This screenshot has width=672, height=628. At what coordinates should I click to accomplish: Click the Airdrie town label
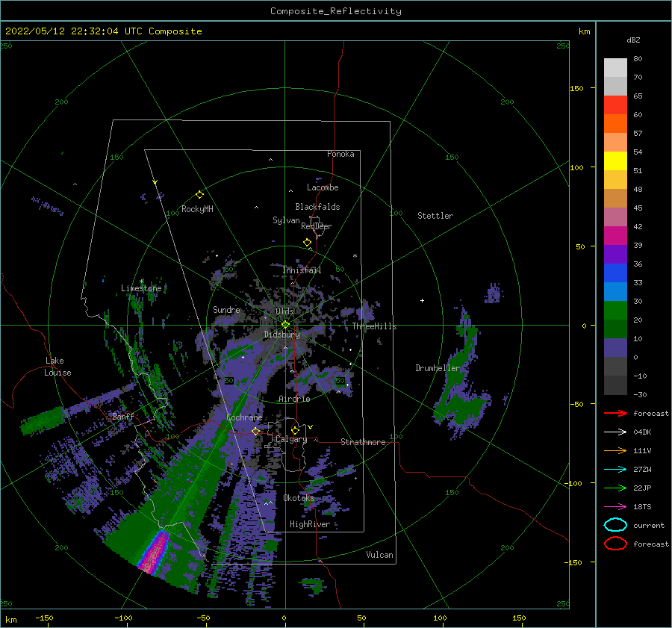tap(294, 399)
